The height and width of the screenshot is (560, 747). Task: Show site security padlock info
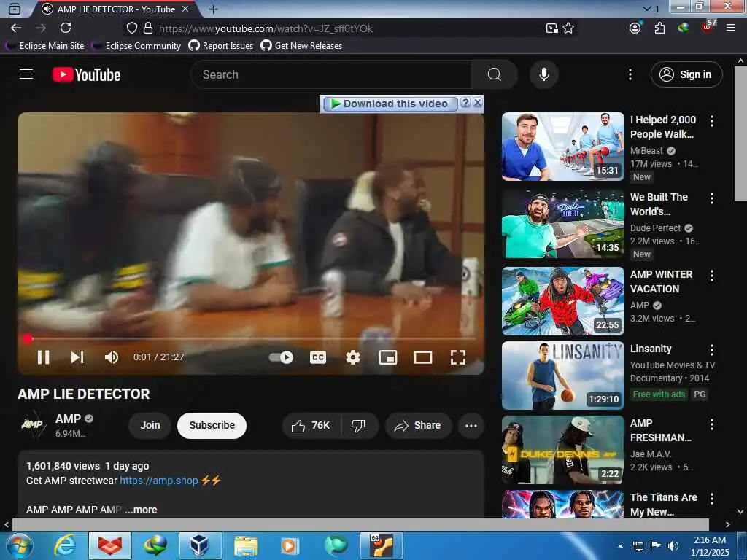[x=148, y=28]
